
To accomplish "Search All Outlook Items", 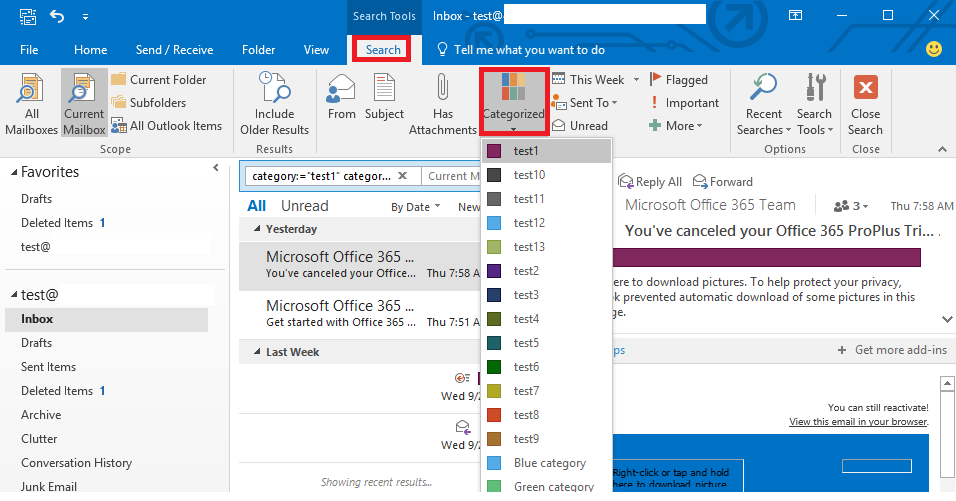I will click(166, 126).
